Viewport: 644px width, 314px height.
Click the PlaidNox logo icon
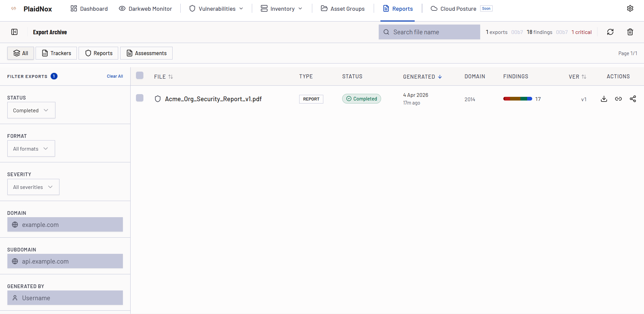tap(14, 9)
